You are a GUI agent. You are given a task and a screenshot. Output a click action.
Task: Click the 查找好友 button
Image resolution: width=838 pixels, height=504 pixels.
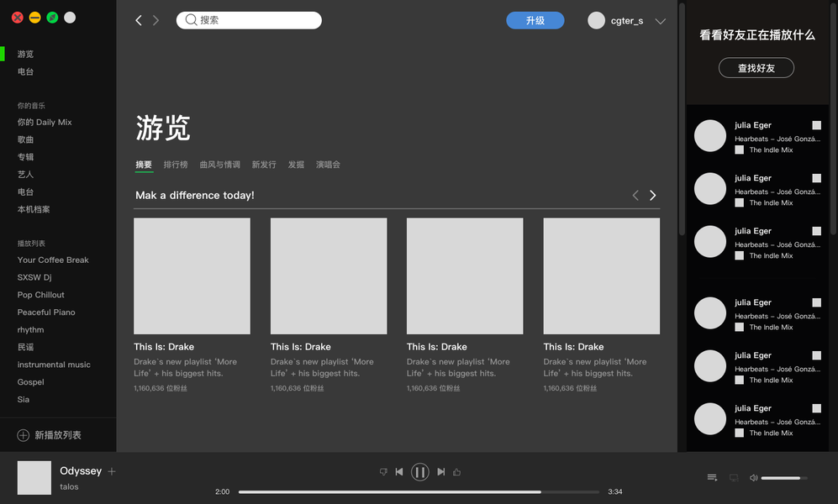[756, 68]
